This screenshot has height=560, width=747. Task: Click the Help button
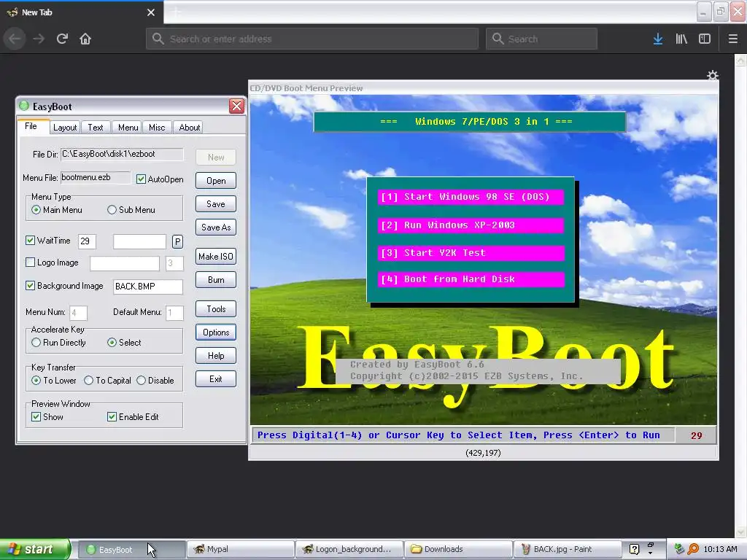click(x=216, y=356)
